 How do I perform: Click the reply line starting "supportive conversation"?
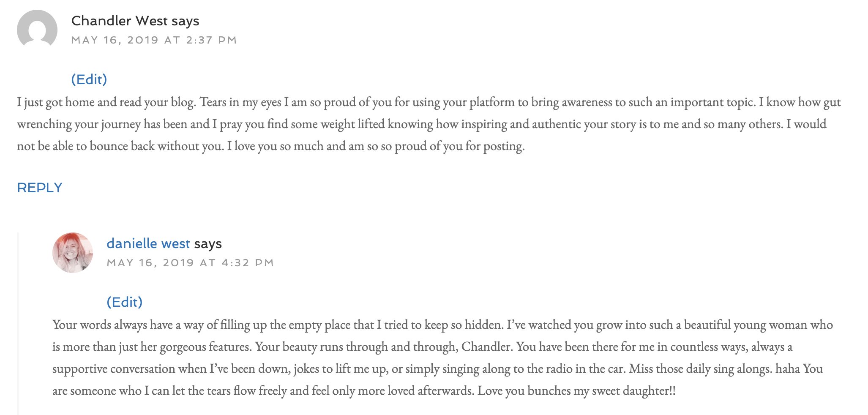coord(437,369)
